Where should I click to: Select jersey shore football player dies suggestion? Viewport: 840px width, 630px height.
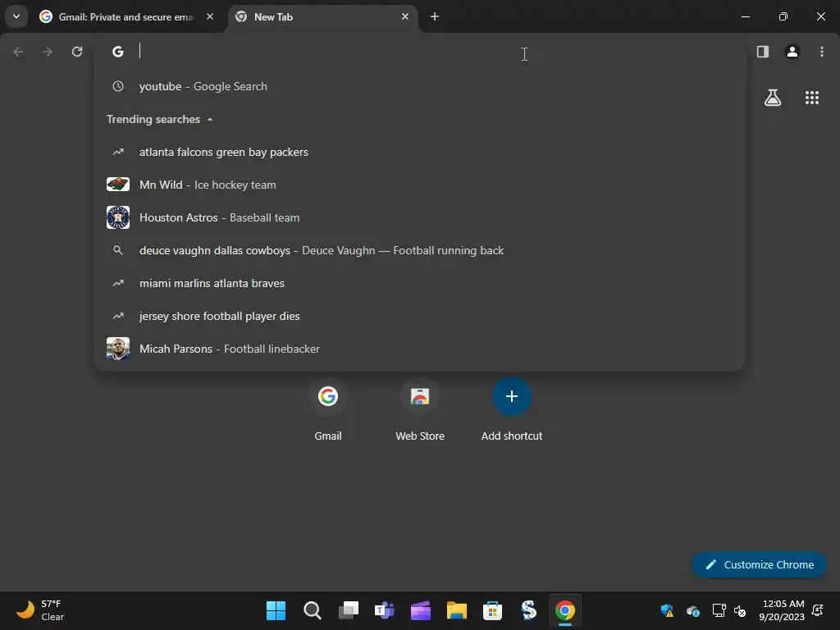[x=420, y=316]
